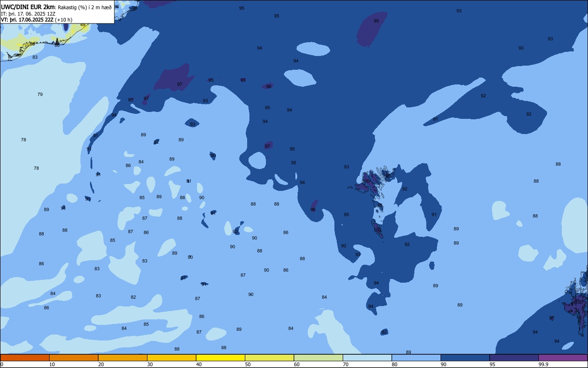
Task: Click the '(+10 h)' forecast offset text
Action: tap(63, 20)
